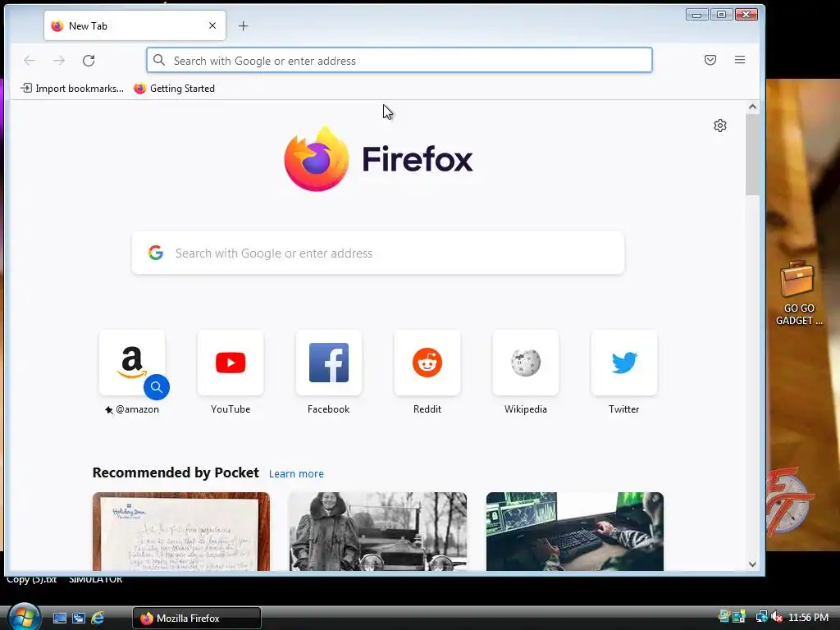840x630 pixels.
Task: Search magnifier icon in address bar
Action: click(x=159, y=60)
